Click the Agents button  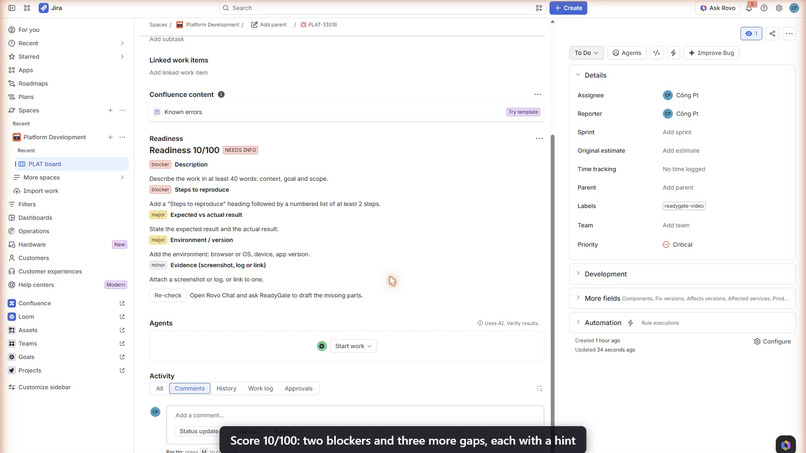[627, 53]
